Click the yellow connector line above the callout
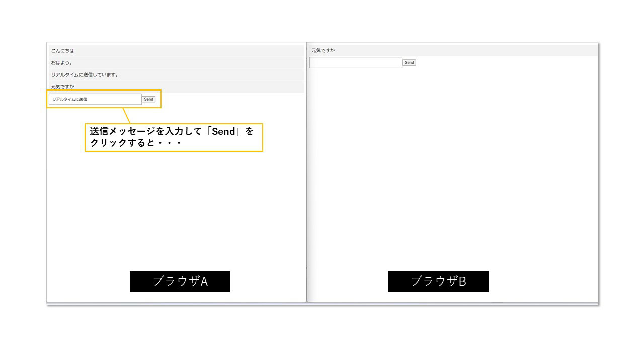 tap(126, 115)
